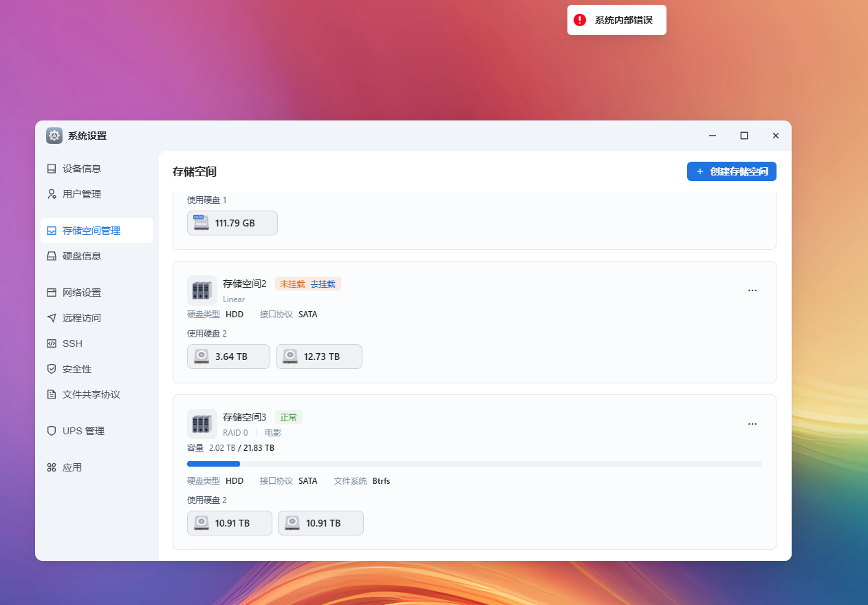
Task: Click the 应用 apps icon
Action: point(52,467)
